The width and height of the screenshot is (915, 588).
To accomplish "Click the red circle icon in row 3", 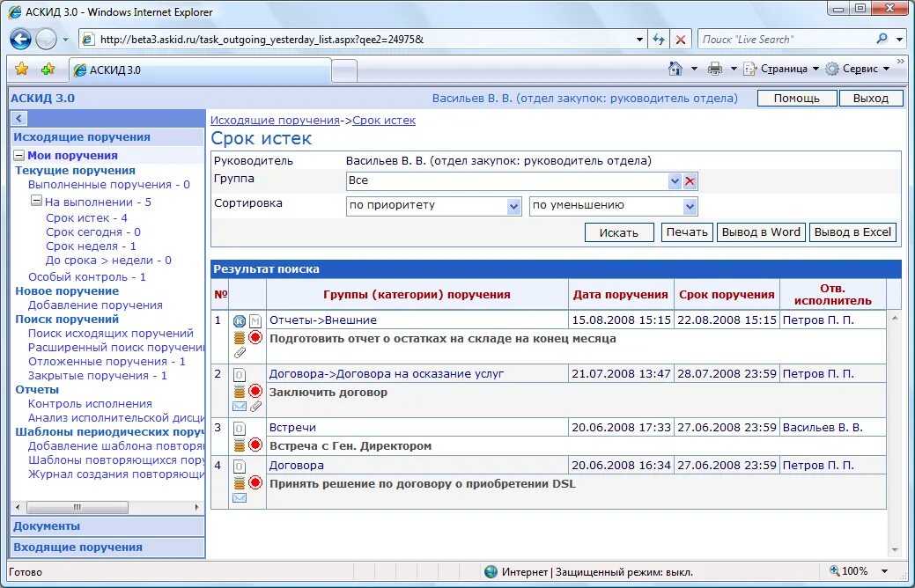I will pyautogui.click(x=255, y=445).
